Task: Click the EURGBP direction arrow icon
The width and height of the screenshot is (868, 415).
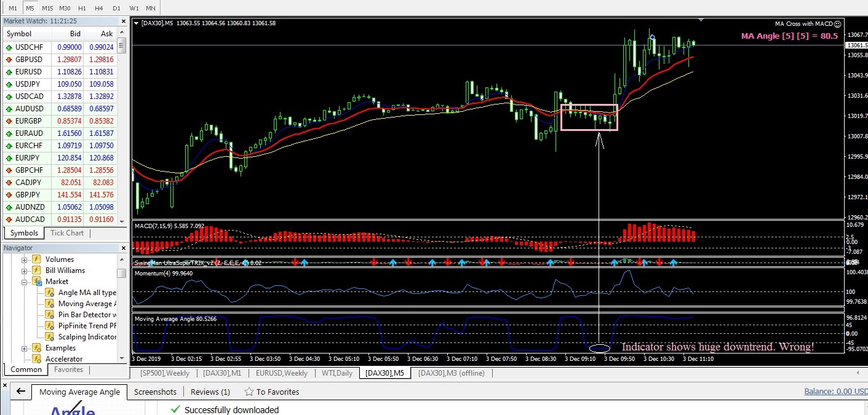Action: tap(9, 121)
